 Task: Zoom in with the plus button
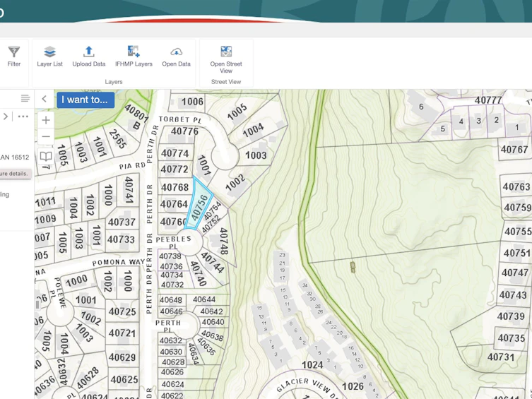tap(46, 120)
